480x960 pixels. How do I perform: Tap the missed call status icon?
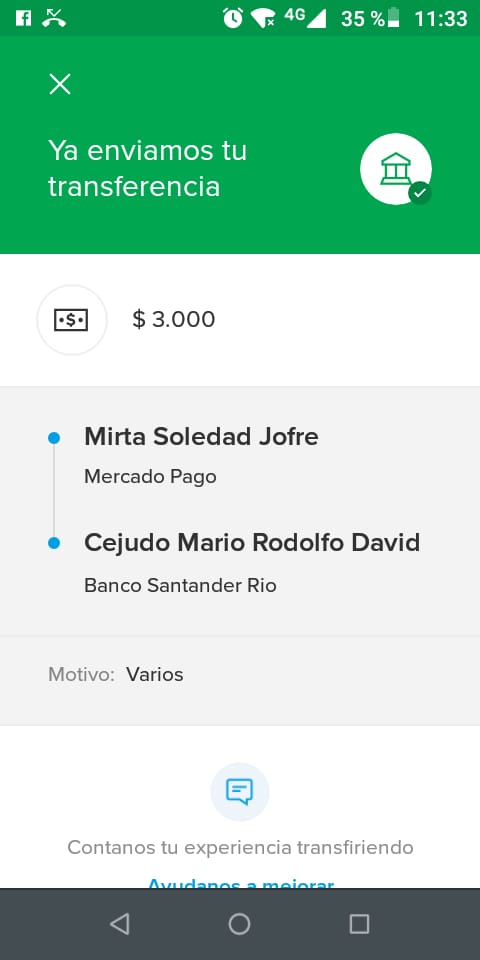click(x=54, y=18)
